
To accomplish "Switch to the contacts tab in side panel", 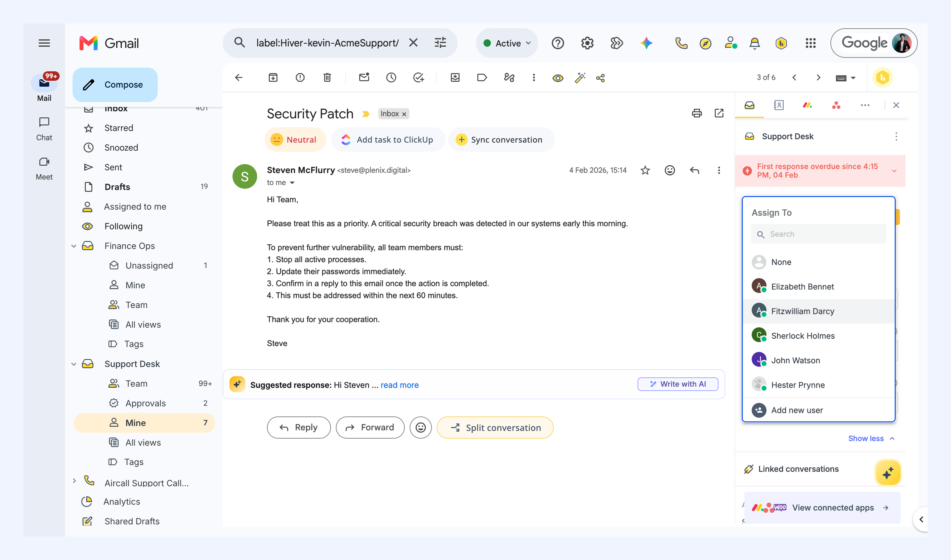I will (x=778, y=105).
